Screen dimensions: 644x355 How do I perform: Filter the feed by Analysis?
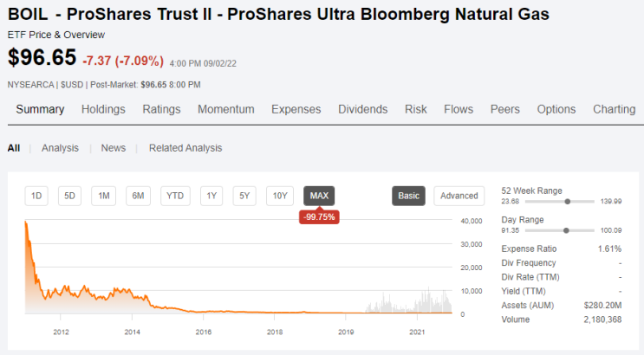[x=60, y=148]
